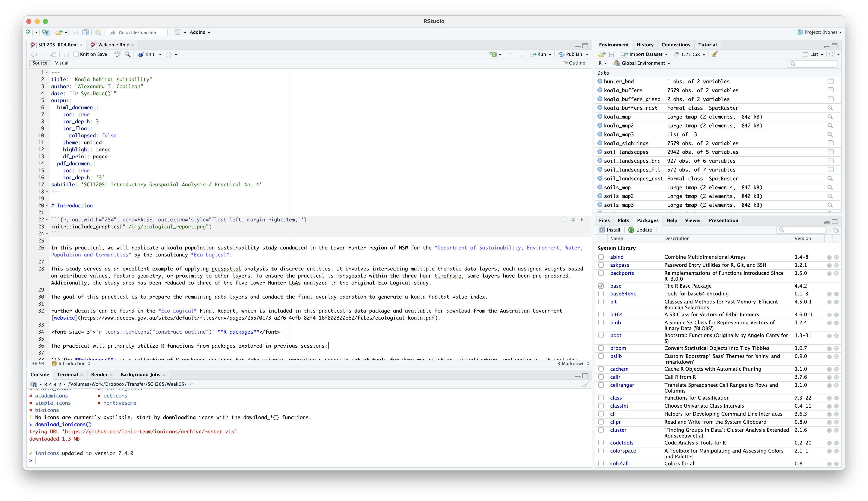
Task: Switch to Visual editor mode
Action: (62, 63)
